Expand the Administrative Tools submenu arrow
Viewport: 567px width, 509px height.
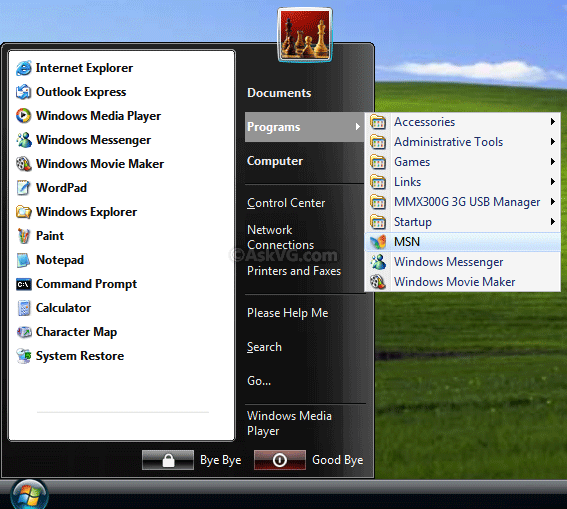[x=553, y=142]
